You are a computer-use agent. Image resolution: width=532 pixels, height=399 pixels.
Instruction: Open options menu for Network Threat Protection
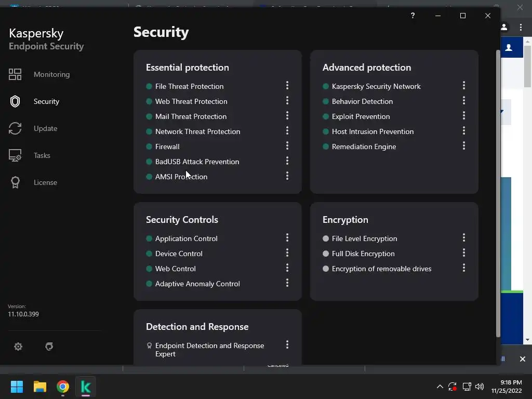[287, 130]
